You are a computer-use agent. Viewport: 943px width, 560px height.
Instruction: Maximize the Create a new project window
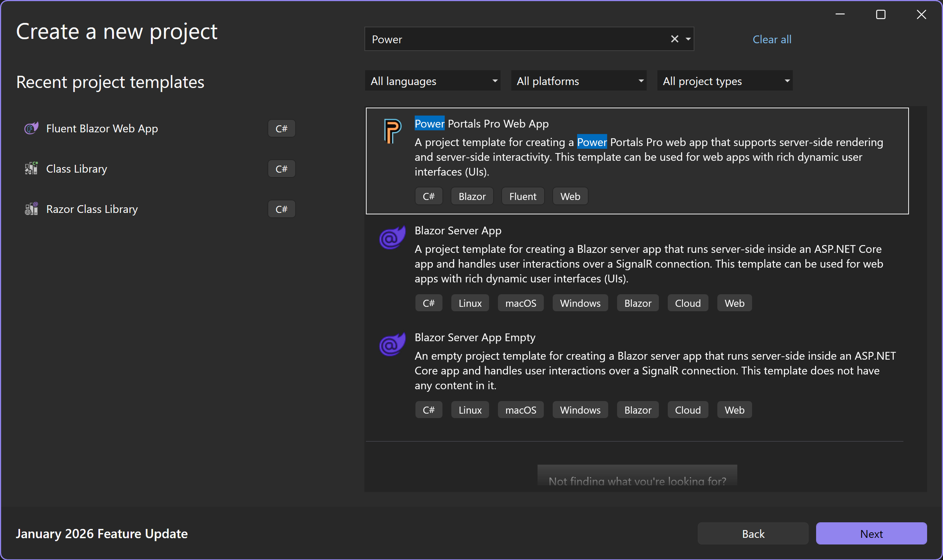point(881,15)
